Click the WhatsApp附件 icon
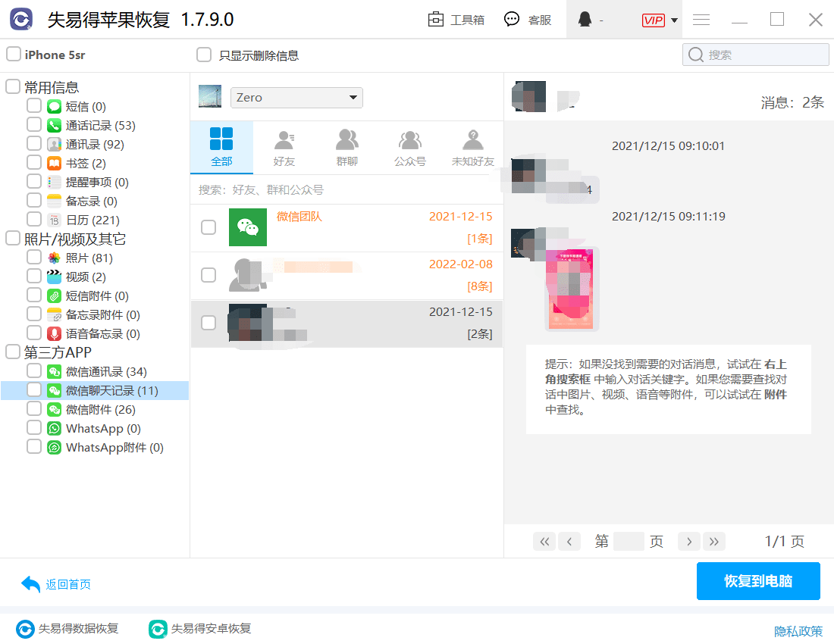834x644 pixels. (x=55, y=448)
